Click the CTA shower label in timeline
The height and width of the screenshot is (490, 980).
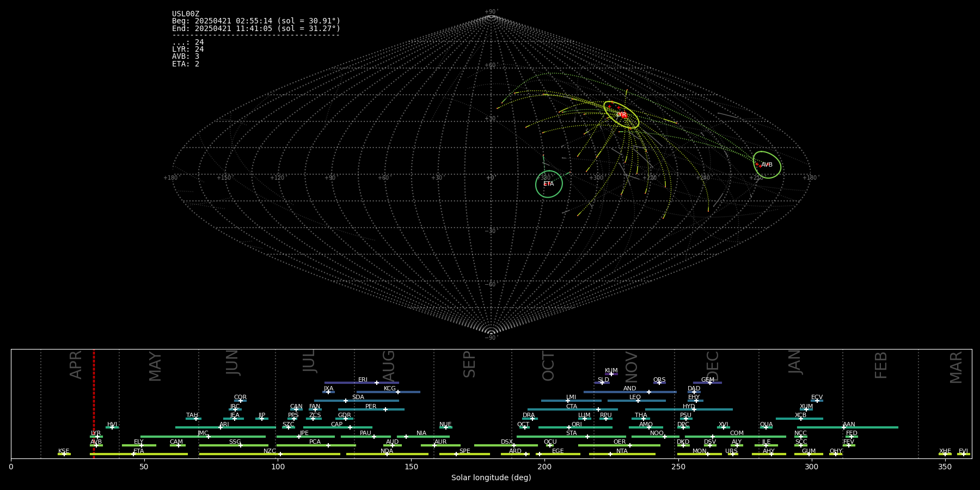pyautogui.click(x=572, y=407)
